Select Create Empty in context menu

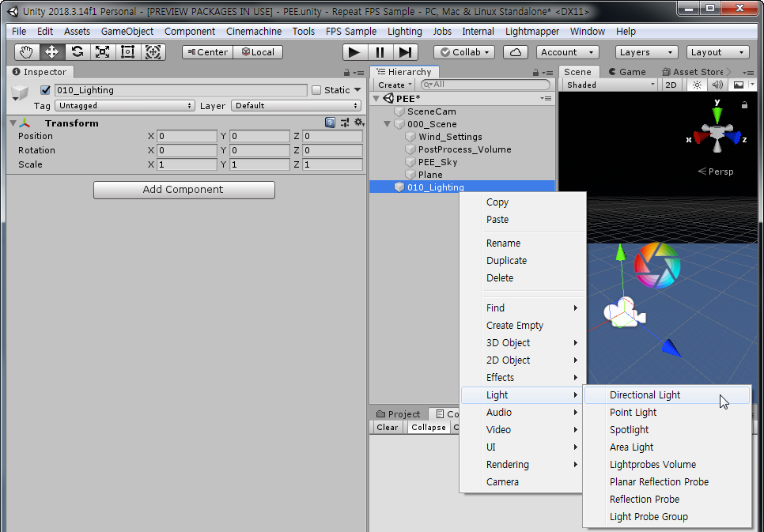[522, 326]
